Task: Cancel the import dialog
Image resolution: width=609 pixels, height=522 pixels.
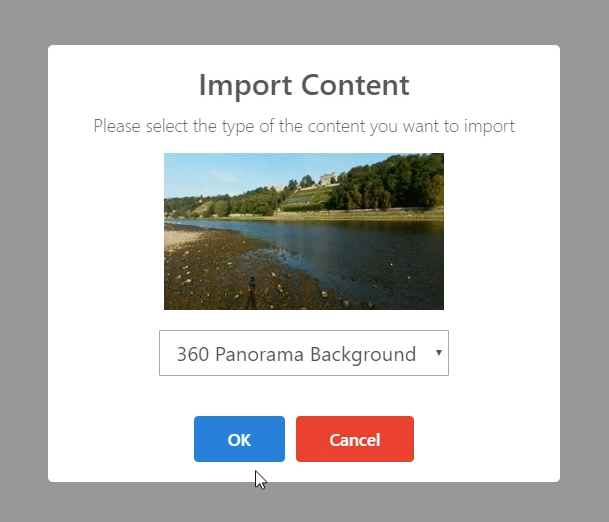Action: (354, 439)
